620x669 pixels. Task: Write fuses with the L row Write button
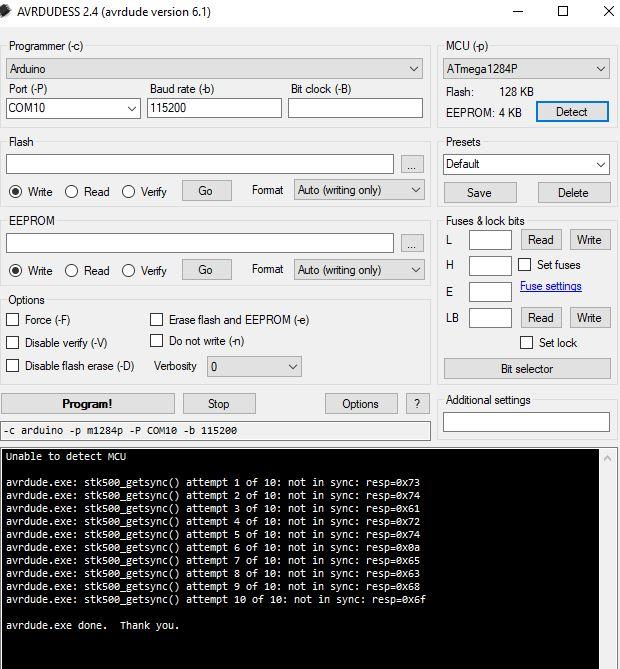[590, 240]
